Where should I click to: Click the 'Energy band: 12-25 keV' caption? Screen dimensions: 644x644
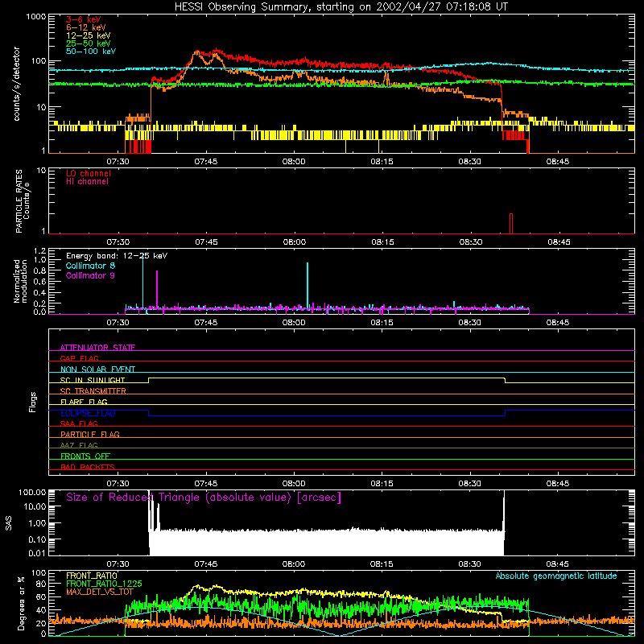[117, 256]
